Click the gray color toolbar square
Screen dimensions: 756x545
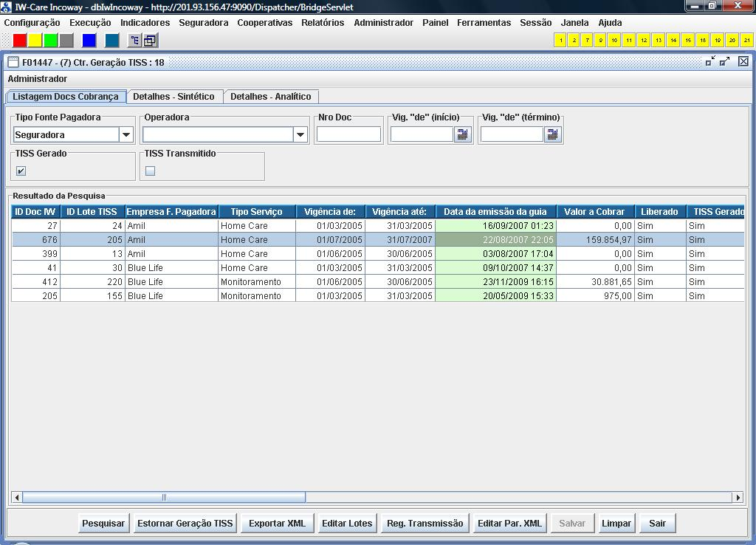pyautogui.click(x=66, y=41)
